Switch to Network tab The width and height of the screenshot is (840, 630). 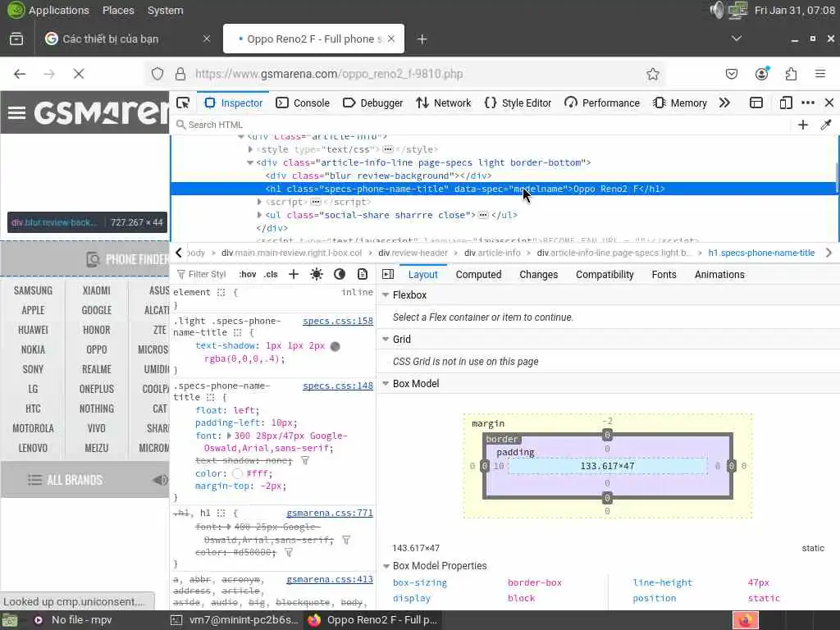pos(444,103)
